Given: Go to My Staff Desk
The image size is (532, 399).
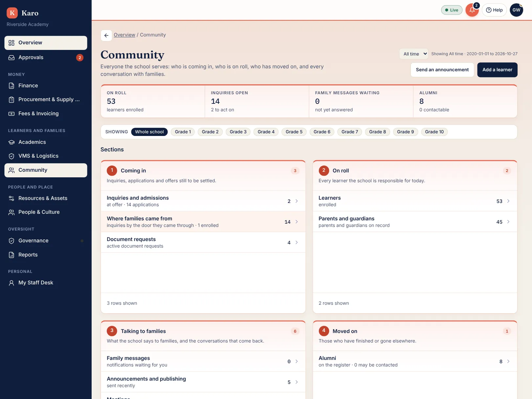Looking at the screenshot, I should pos(46,283).
